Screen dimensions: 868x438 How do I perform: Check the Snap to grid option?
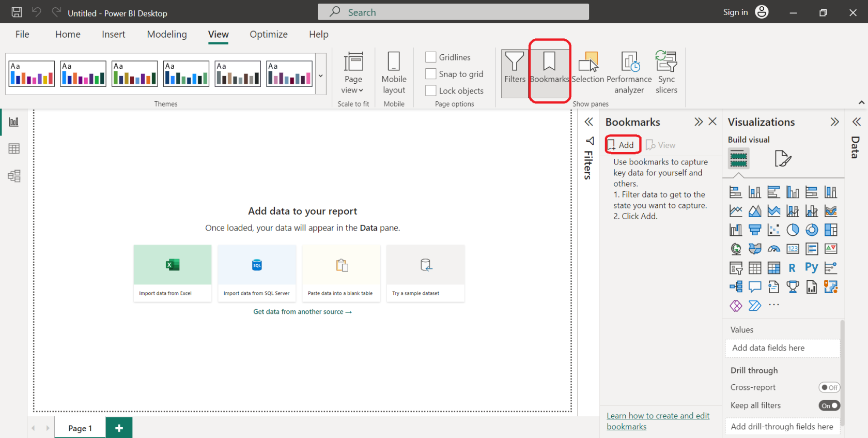(x=431, y=74)
